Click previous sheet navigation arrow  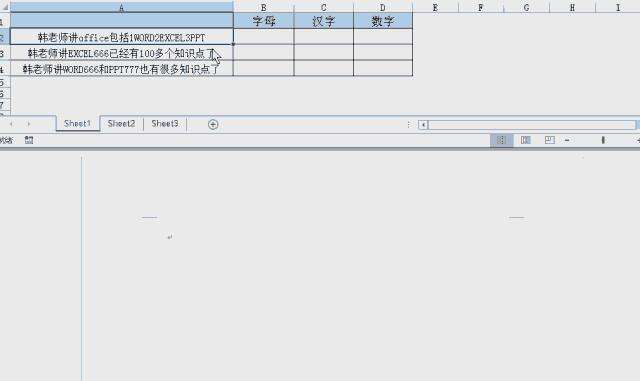pos(11,124)
